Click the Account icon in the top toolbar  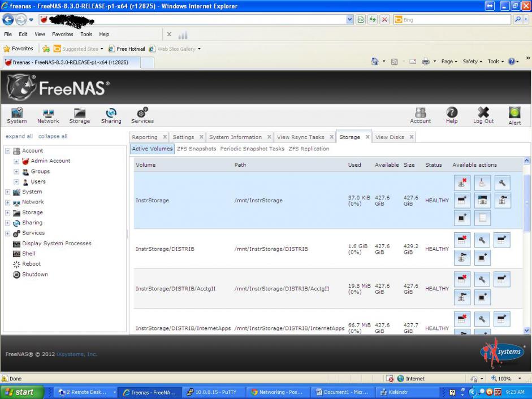tap(421, 116)
